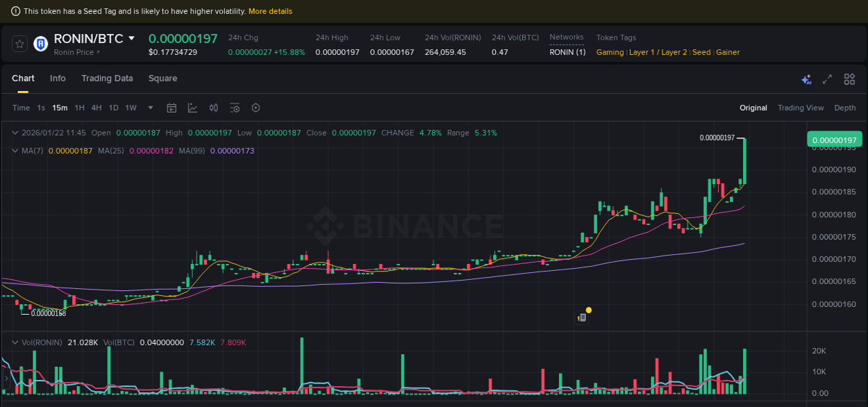Screen dimensions: 868x407
Task: Launch the AI analysis sparkle icon
Action: (806, 79)
